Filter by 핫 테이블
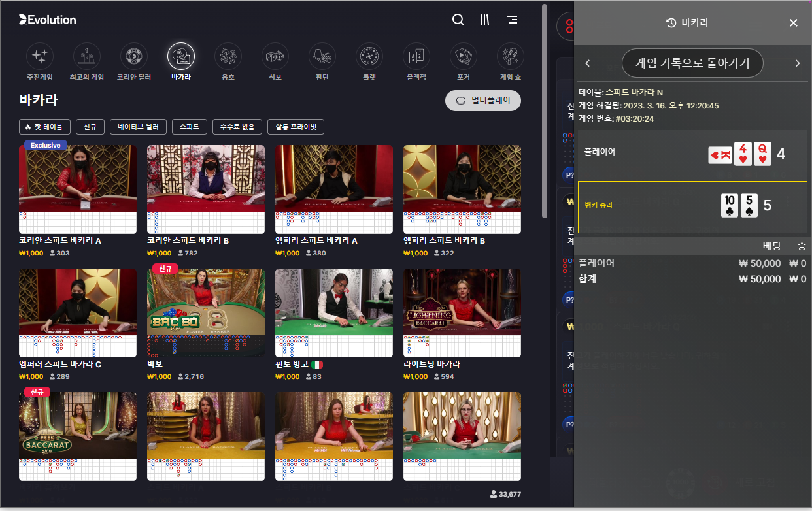The image size is (812, 511). [44, 127]
